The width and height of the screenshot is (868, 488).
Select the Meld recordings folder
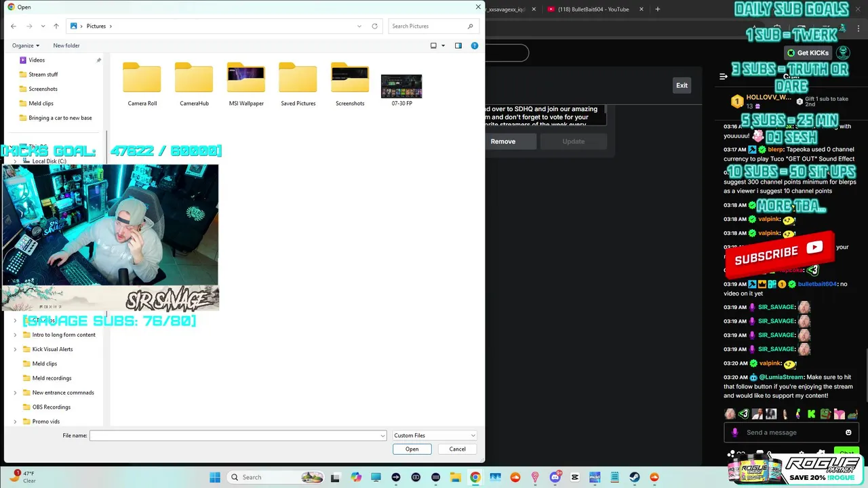(52, 378)
